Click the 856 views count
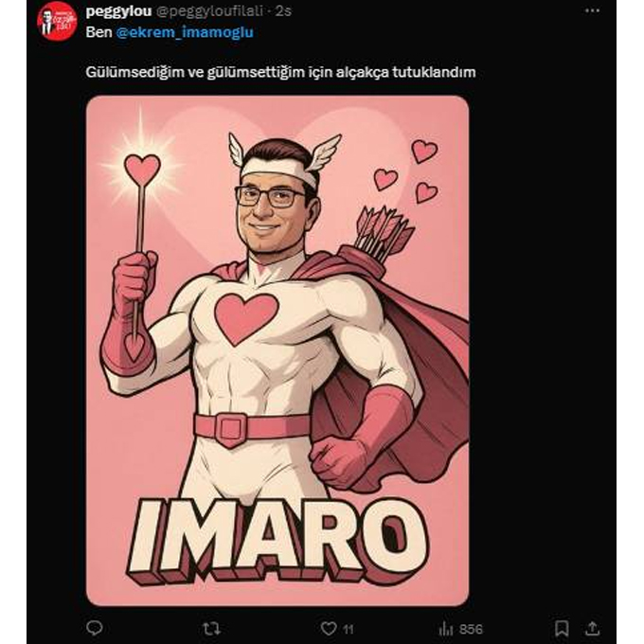Screen dimensions: 644x644 471,629
